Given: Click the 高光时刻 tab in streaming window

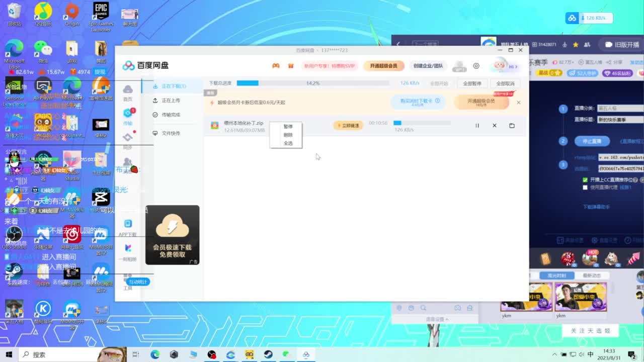Looking at the screenshot, I should click(556, 276).
